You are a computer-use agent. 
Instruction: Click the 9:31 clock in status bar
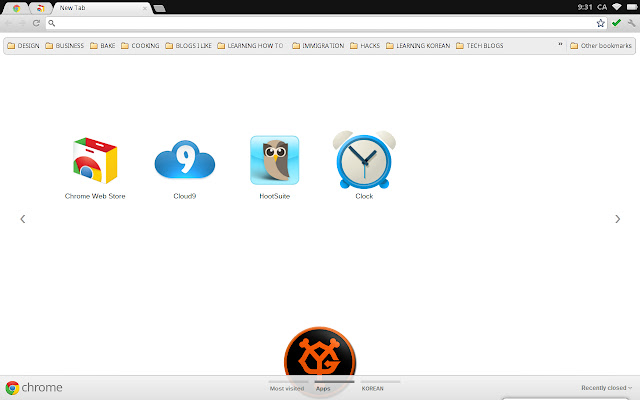point(585,7)
